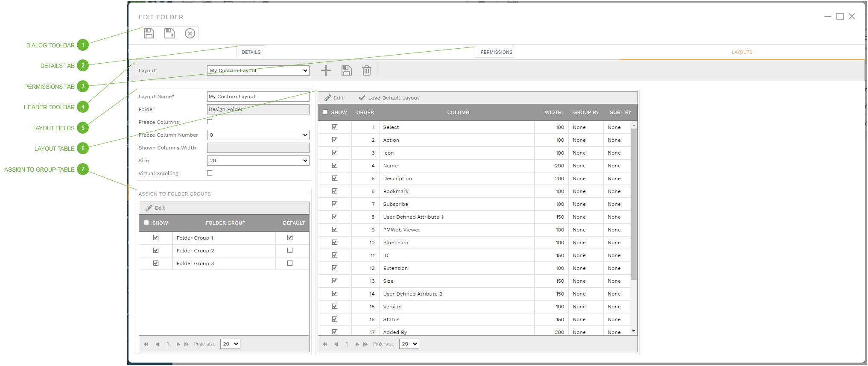The width and height of the screenshot is (868, 366).
Task: Go to last page in layout table pager
Action: (x=365, y=344)
